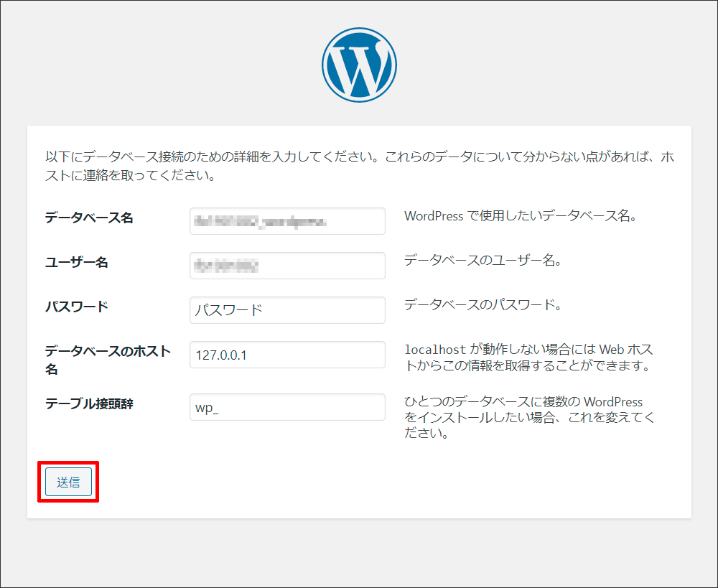This screenshot has height=588, width=718.
Task: Click the ユーザー名 field label
Action: click(77, 262)
